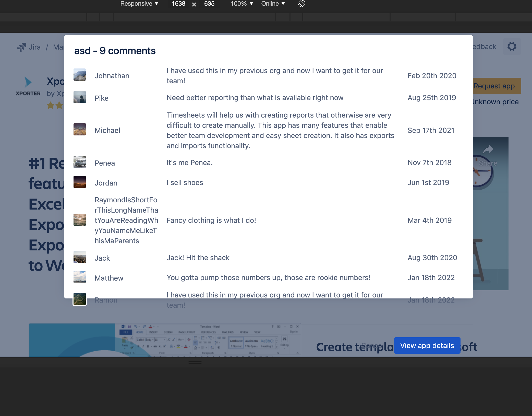Click the name "Pike"
Screen dimensions: 532x416
[101, 98]
